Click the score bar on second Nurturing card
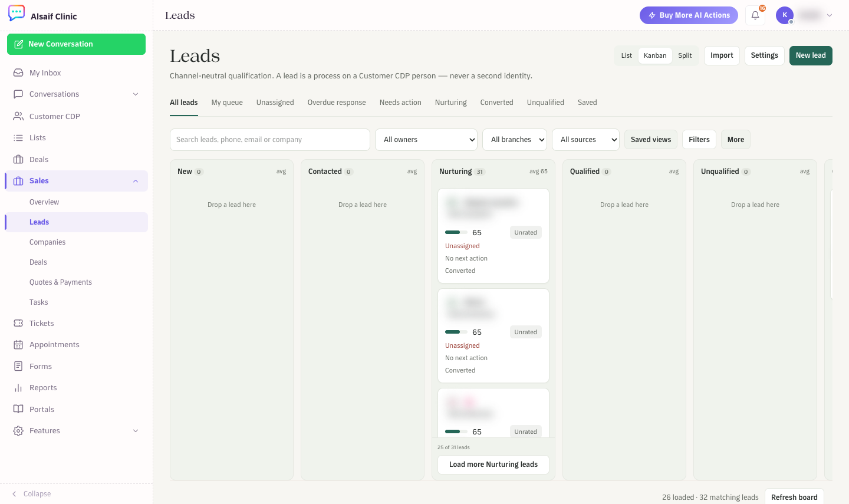 456,332
